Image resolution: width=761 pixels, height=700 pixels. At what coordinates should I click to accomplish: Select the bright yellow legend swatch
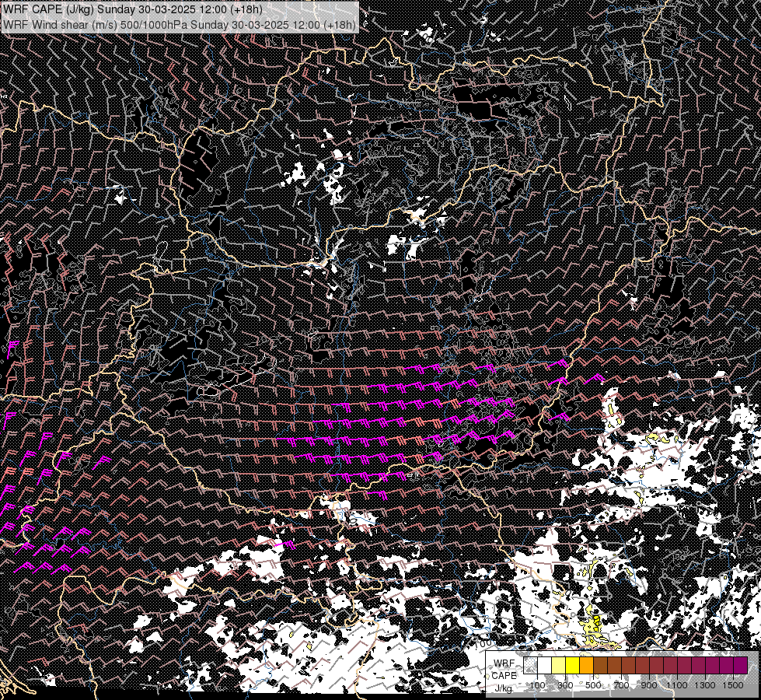[573, 666]
